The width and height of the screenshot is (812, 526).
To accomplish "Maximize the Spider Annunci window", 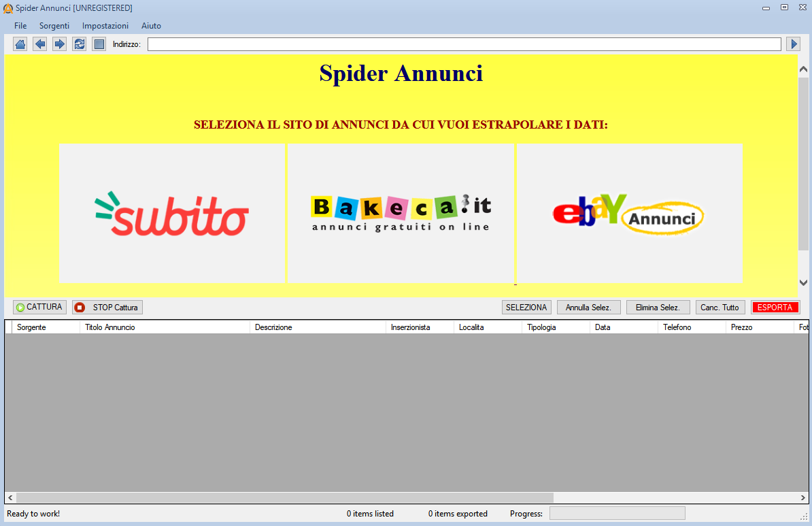I will click(785, 7).
